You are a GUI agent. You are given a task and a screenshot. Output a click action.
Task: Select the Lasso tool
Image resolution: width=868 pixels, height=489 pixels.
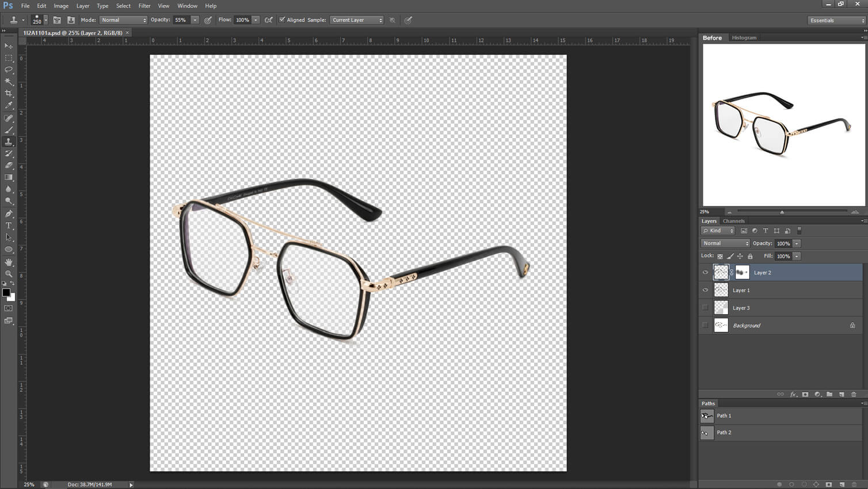(9, 70)
